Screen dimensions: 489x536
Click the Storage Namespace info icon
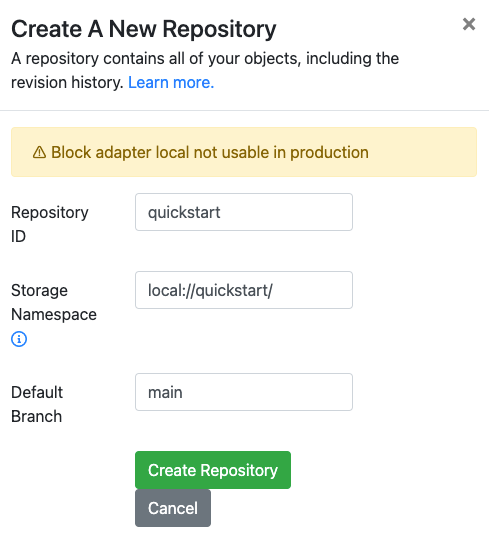19,339
